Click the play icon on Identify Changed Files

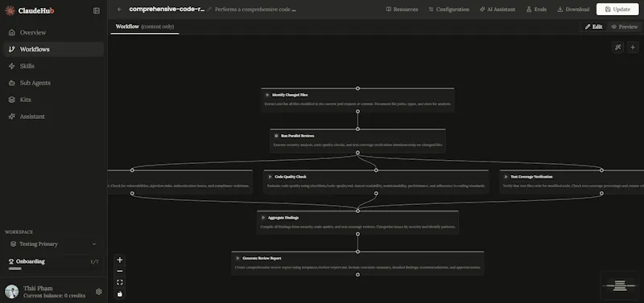267,95
